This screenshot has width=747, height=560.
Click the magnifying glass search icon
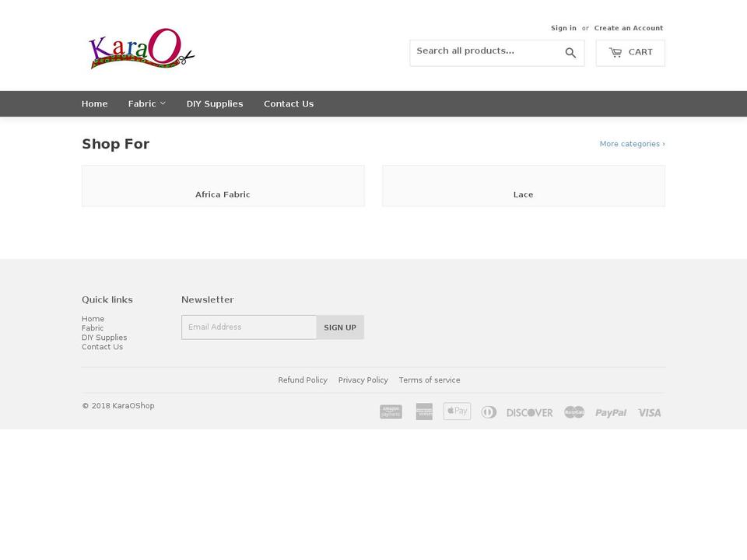[x=570, y=53]
